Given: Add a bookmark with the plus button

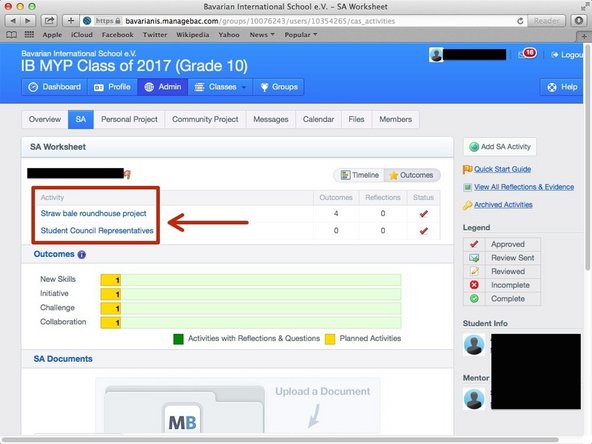Looking at the screenshot, I should [71, 21].
